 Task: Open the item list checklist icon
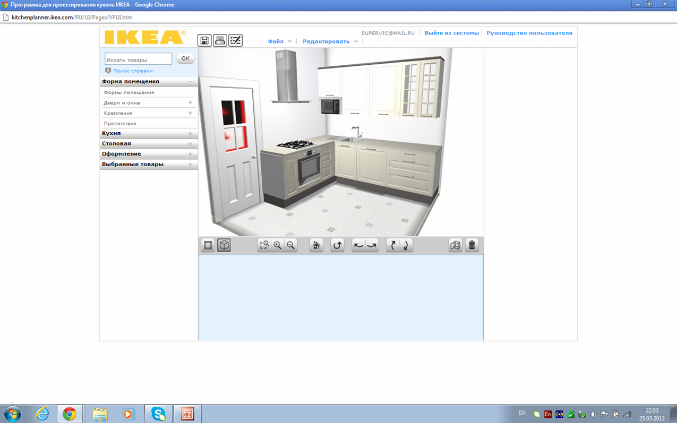point(236,40)
